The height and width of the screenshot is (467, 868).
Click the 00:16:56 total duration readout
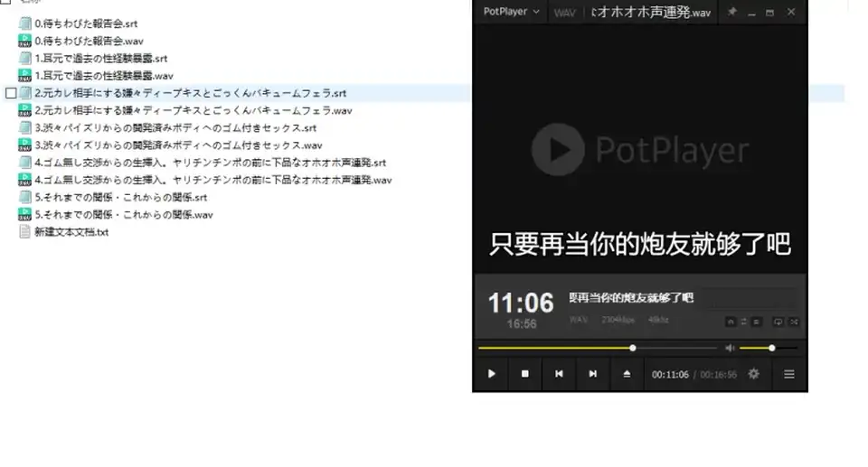click(719, 375)
